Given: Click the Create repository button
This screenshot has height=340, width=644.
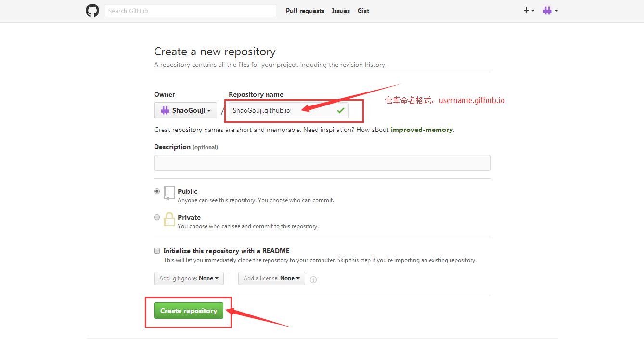Looking at the screenshot, I should [x=189, y=311].
